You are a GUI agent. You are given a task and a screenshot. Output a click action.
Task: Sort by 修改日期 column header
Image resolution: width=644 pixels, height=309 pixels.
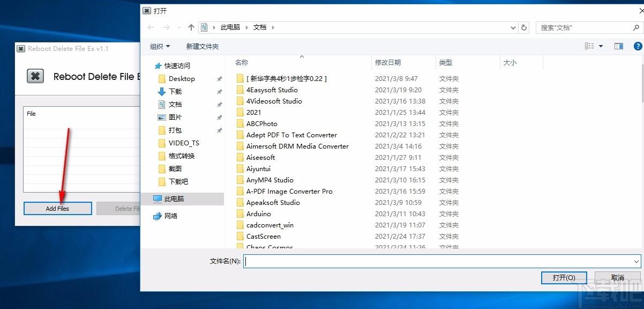(388, 62)
